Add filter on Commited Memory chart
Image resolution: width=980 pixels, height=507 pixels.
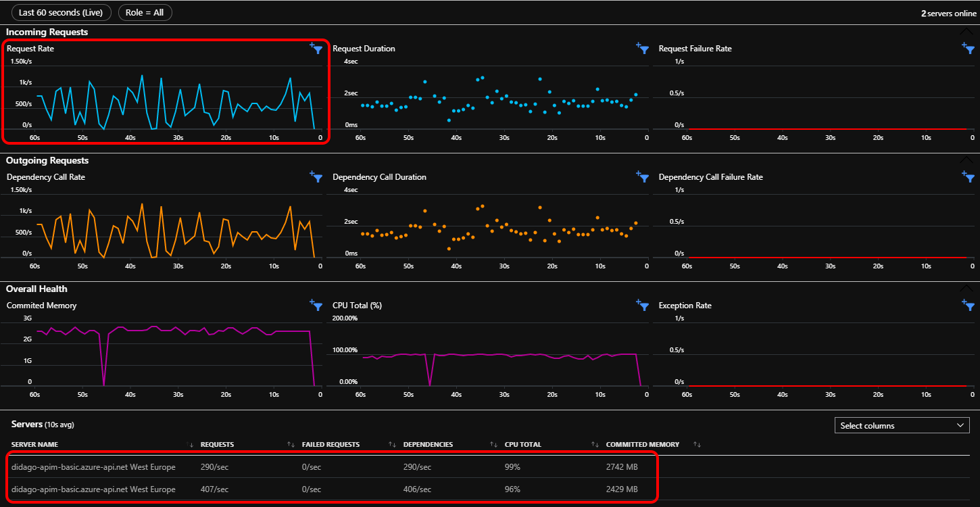coord(317,305)
